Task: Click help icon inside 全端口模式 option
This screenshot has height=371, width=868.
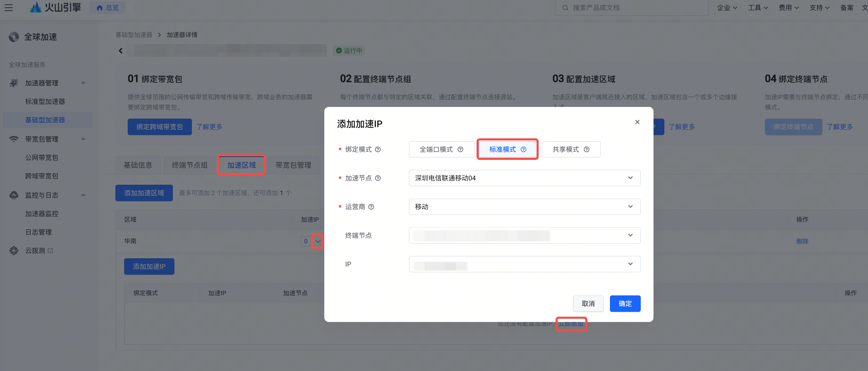Action: 460,149
